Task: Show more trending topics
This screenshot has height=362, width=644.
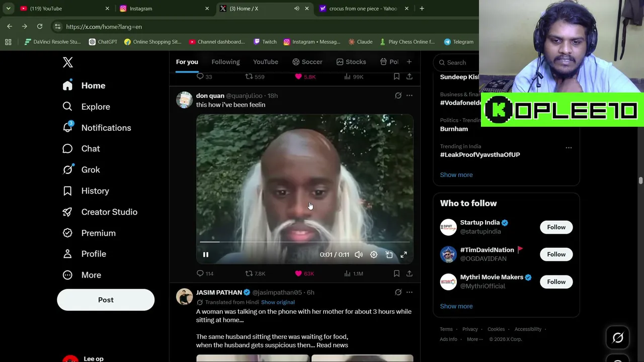Action: 456,175
